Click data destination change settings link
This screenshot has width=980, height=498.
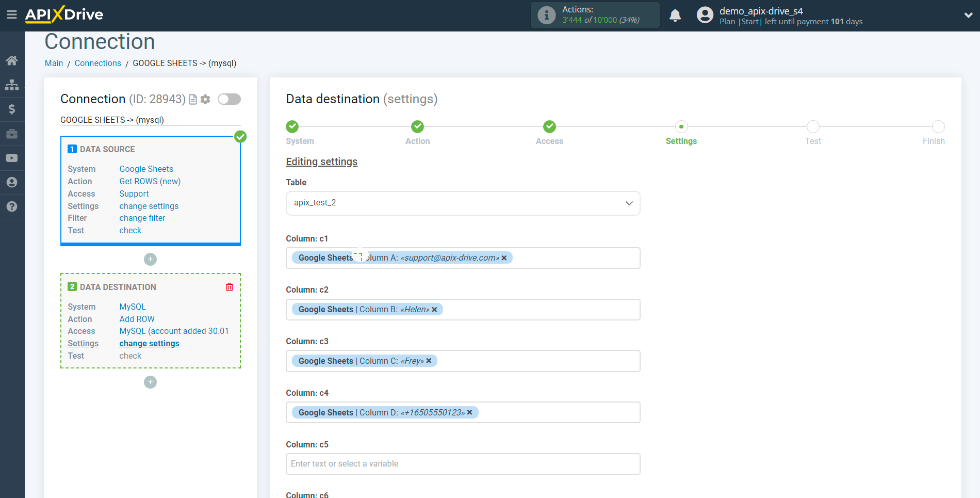click(149, 343)
